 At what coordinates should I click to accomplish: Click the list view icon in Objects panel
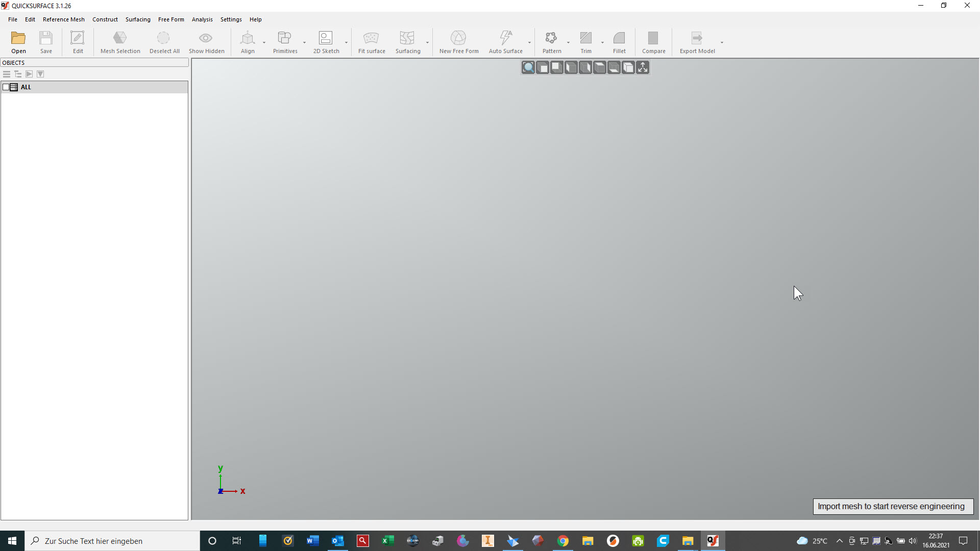pos(7,74)
